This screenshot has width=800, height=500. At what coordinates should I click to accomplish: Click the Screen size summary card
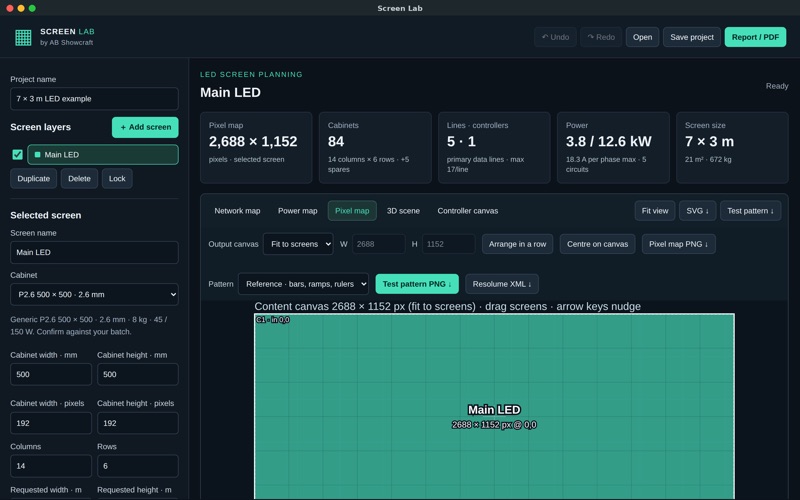click(732, 147)
